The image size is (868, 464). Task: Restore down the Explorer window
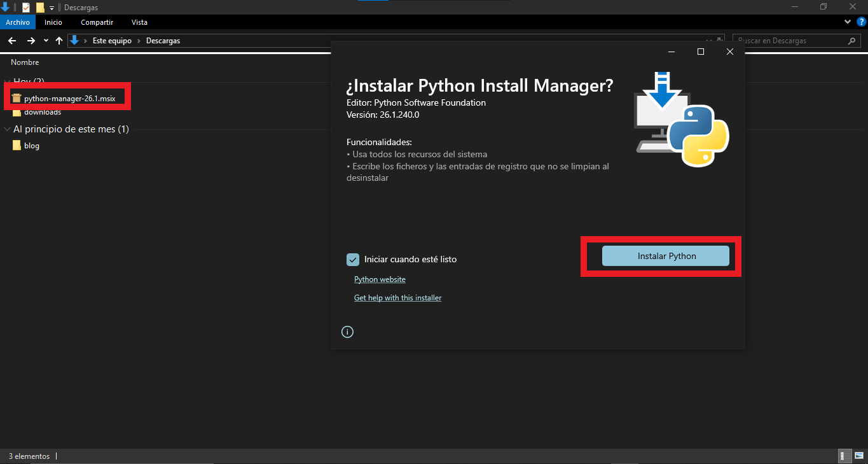point(823,6)
